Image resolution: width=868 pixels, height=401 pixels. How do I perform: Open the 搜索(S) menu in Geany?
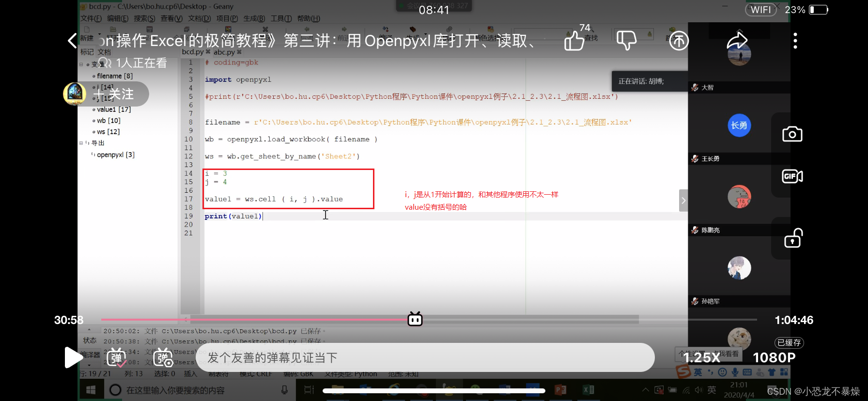click(144, 18)
